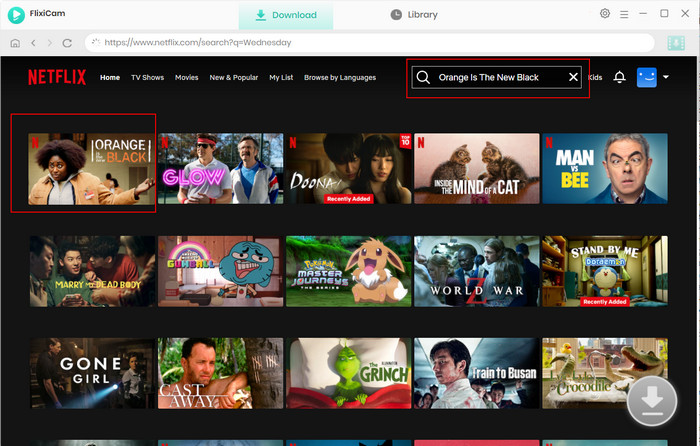
Task: Open the GLOW thumbnail
Action: point(221,169)
